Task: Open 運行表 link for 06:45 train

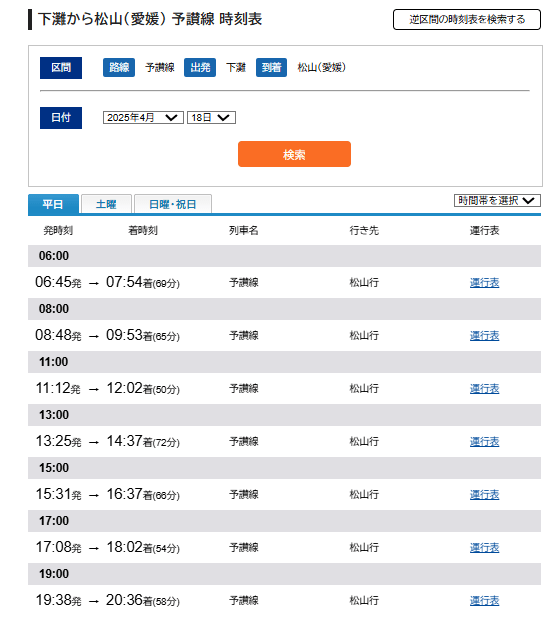Action: click(484, 282)
